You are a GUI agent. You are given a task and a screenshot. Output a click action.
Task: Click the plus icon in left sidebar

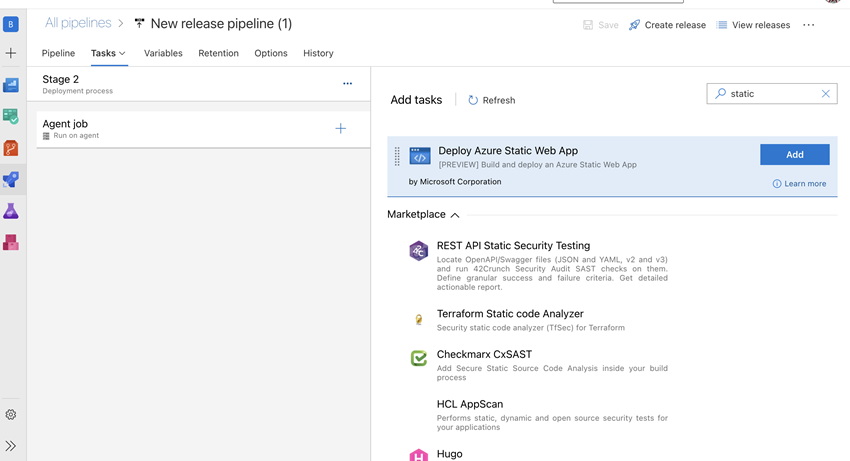coord(11,53)
